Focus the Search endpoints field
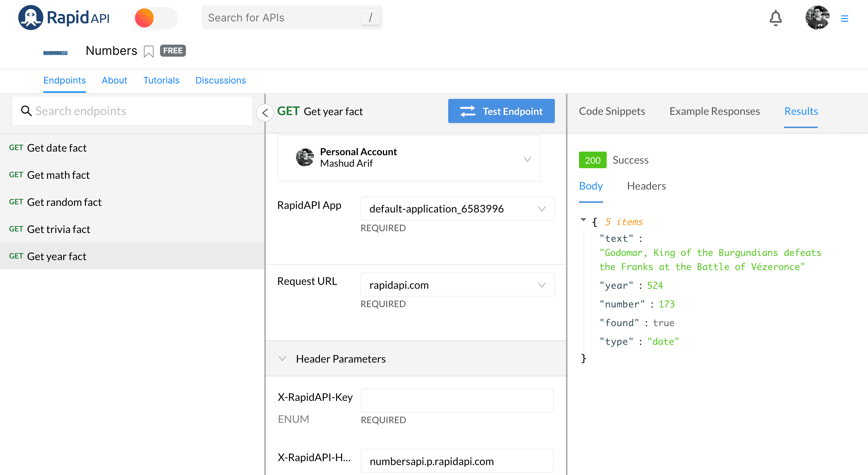Viewport: 868px width, 475px height. [x=132, y=111]
